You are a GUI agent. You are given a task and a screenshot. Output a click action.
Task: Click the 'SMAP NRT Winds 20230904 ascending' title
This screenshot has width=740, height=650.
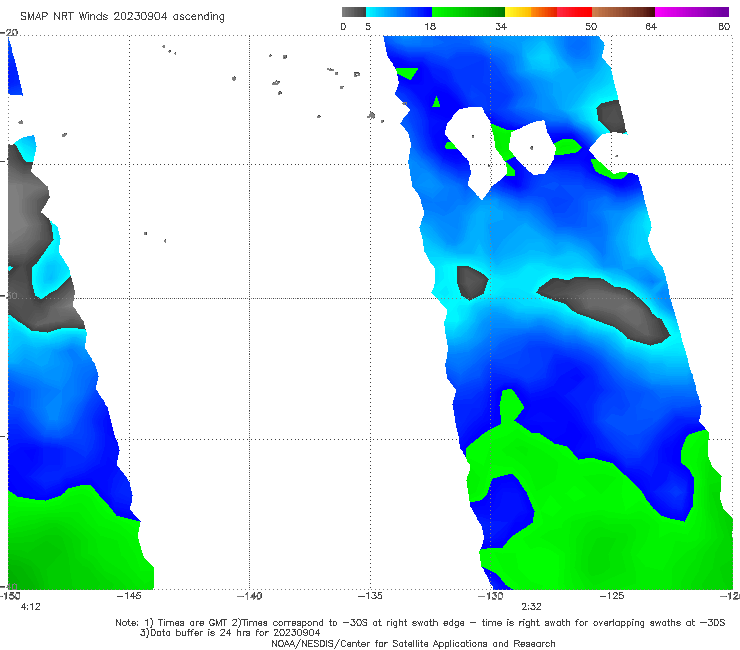[122, 16]
